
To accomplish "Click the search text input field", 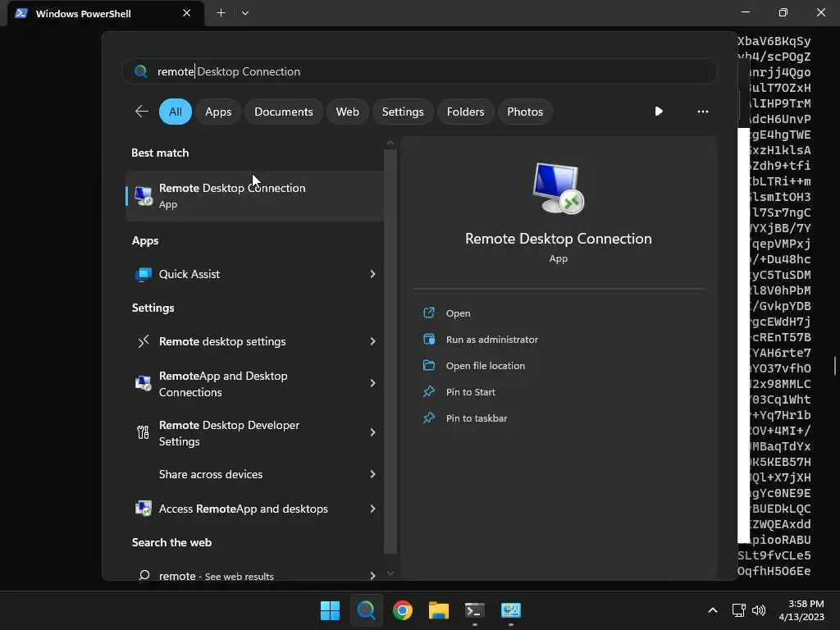I will click(x=420, y=71).
